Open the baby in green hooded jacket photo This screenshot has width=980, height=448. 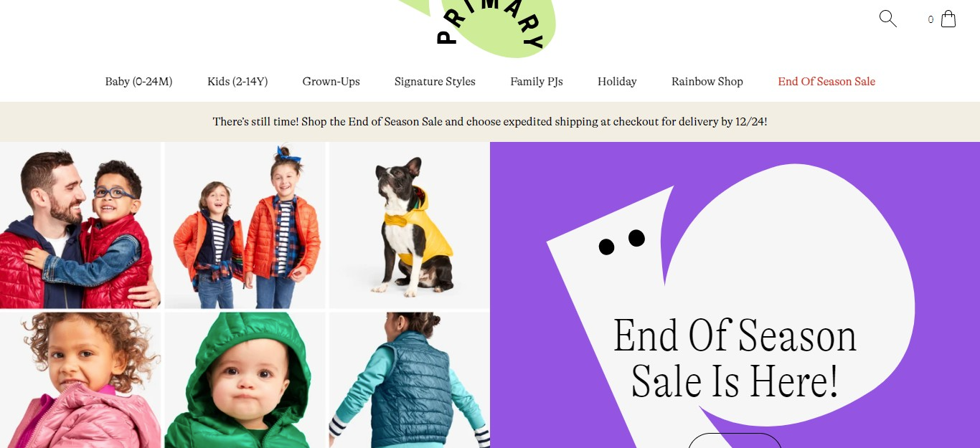coord(245,380)
